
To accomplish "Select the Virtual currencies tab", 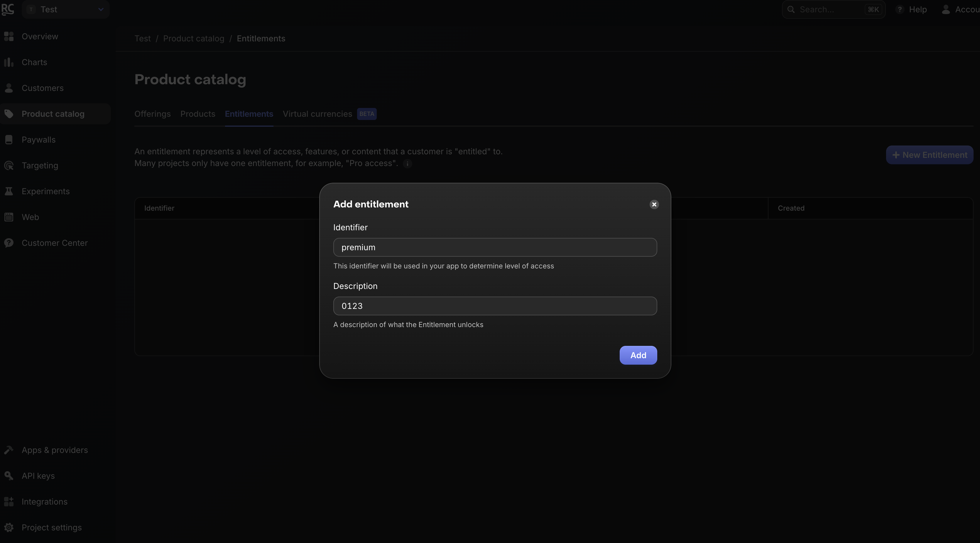I will coord(317,114).
